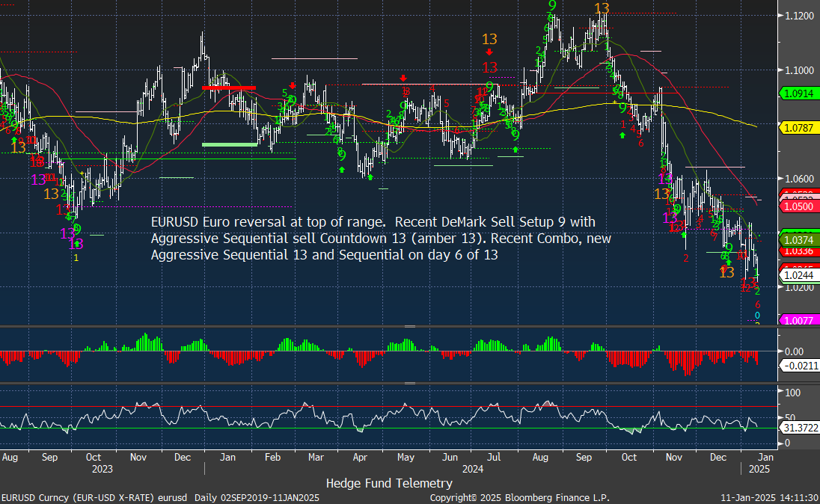Click the 2023 year label
This screenshot has width=820, height=504.
coord(102,469)
